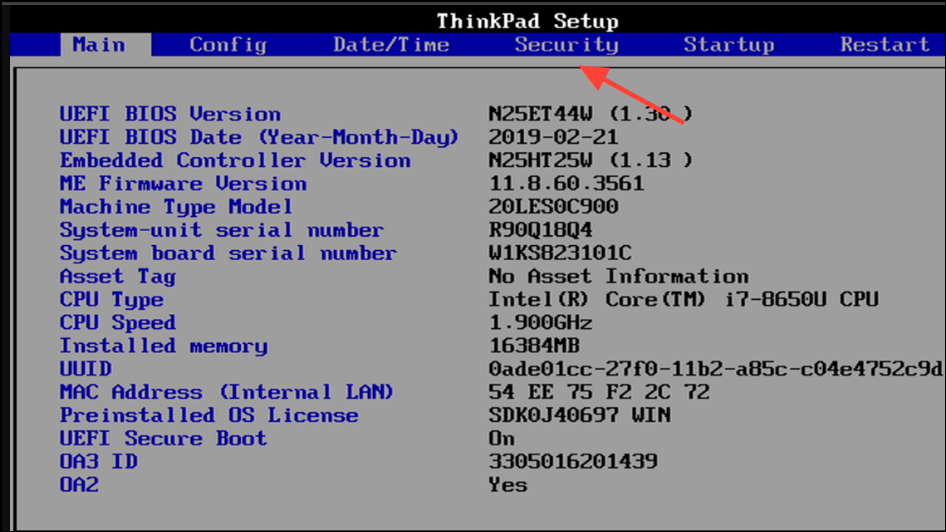The width and height of the screenshot is (946, 532).
Task: Click the UEFI BIOS Version label
Action: click(x=170, y=114)
